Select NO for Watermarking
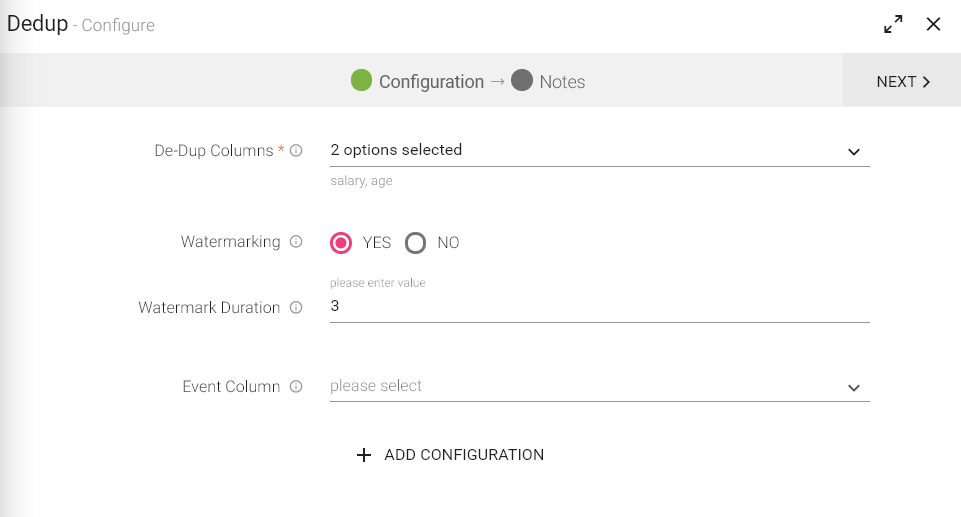The image size is (961, 517). (416, 243)
